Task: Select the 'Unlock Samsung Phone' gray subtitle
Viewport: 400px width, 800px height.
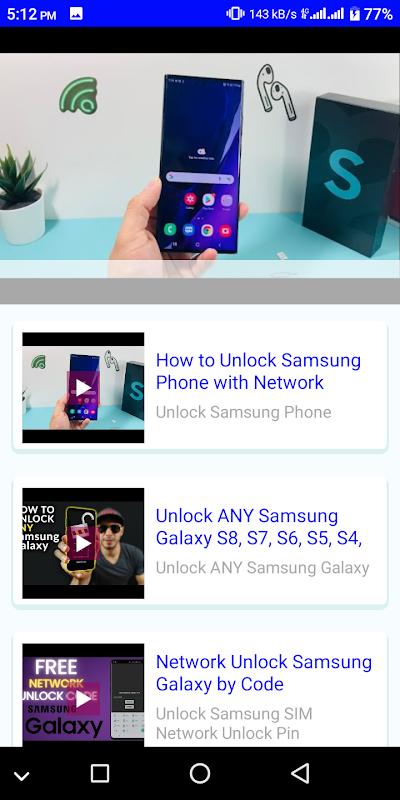Action: pos(243,412)
